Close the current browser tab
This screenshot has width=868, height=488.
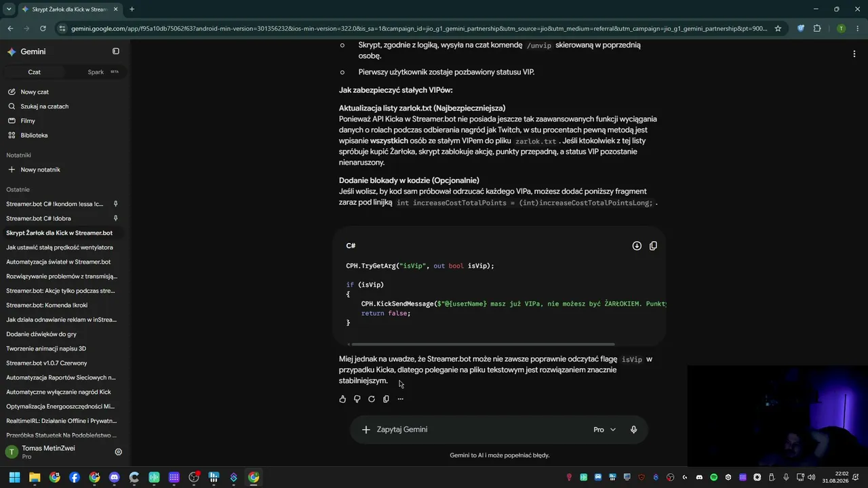tap(116, 9)
